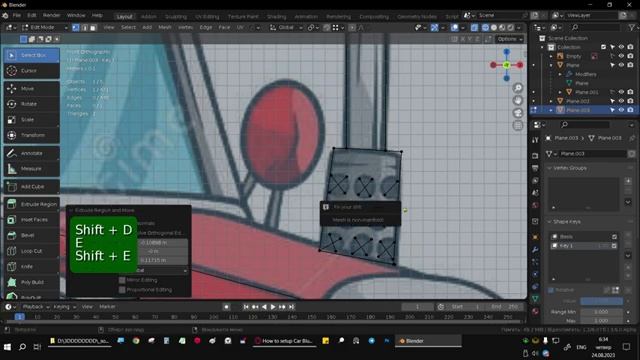The width and height of the screenshot is (640, 360).
Task: Jump to the timeline end frame
Action: (291, 307)
